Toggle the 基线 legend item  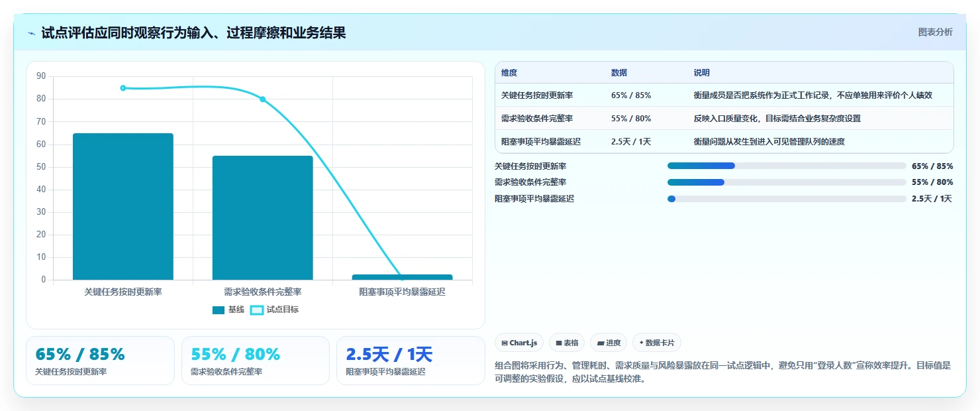point(228,310)
